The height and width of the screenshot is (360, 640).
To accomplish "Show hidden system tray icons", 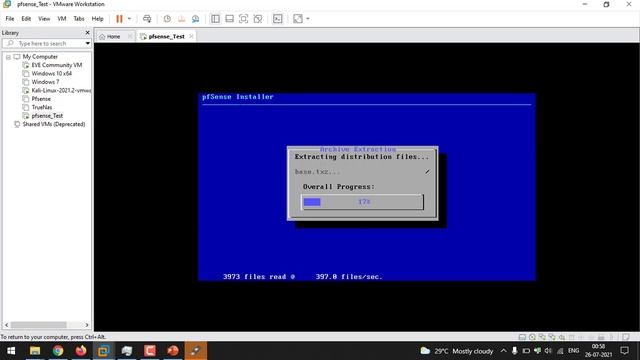I will pyautogui.click(x=504, y=351).
